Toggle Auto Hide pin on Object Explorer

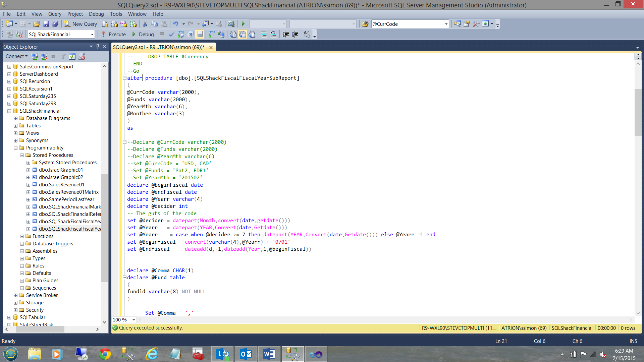coord(98,47)
